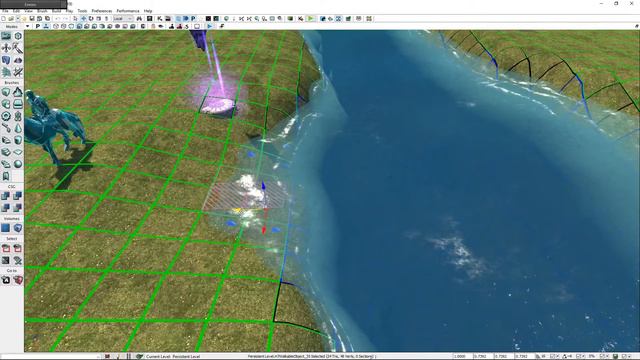Click the blue Z-axis gizmo arrow

[x=263, y=186]
